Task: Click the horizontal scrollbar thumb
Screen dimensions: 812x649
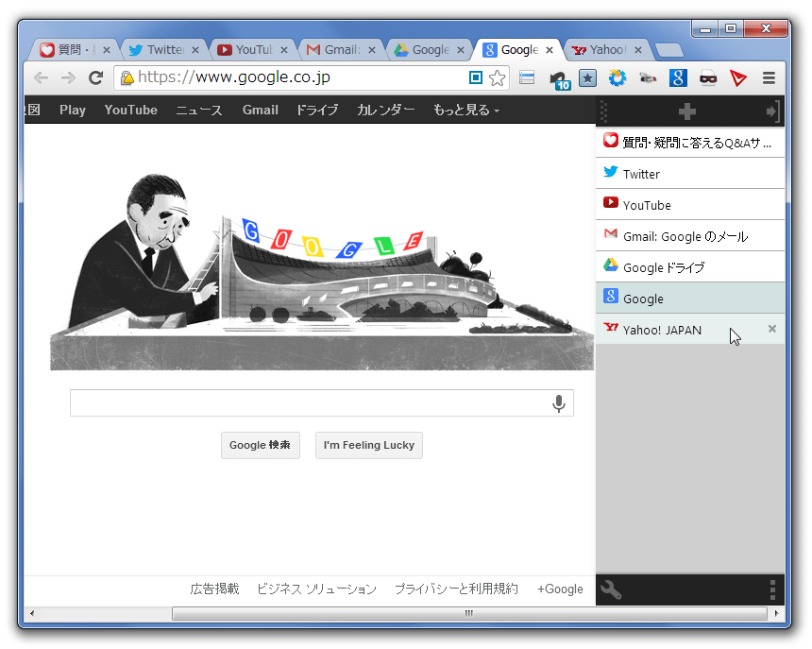Action: click(x=469, y=614)
